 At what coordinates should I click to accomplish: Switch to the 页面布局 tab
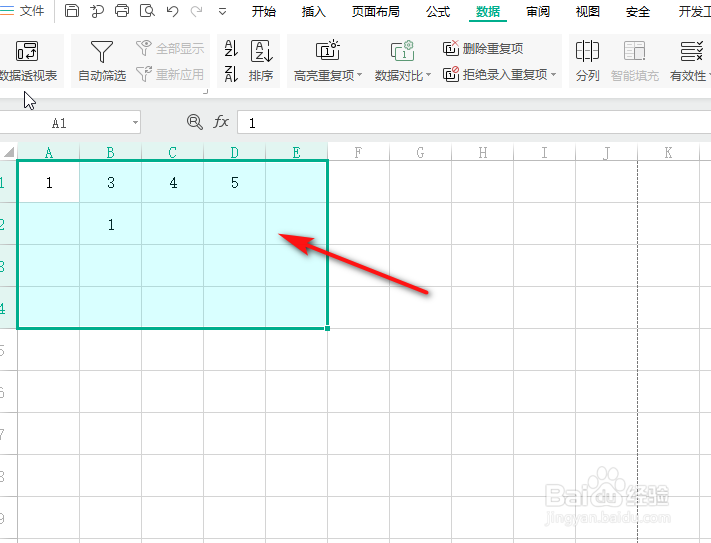[x=375, y=11]
